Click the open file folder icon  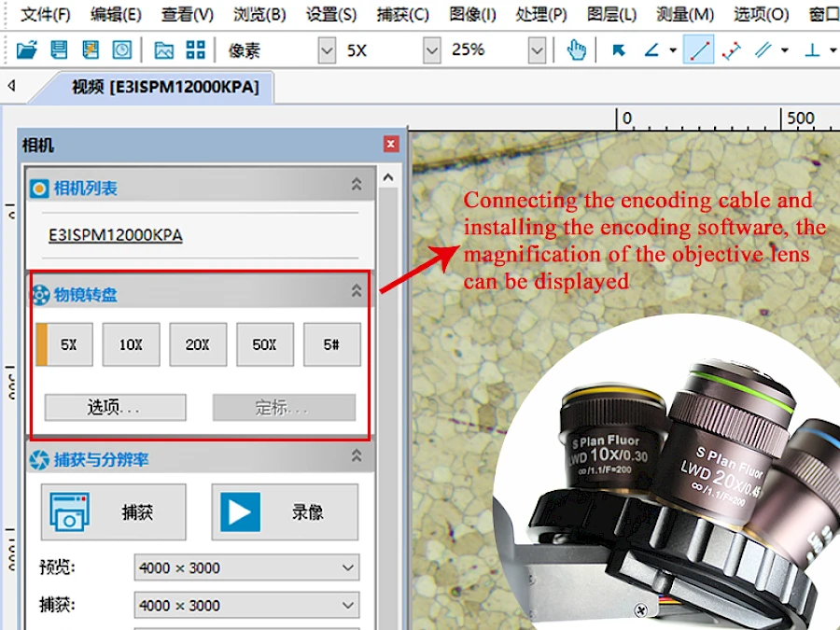(x=26, y=50)
